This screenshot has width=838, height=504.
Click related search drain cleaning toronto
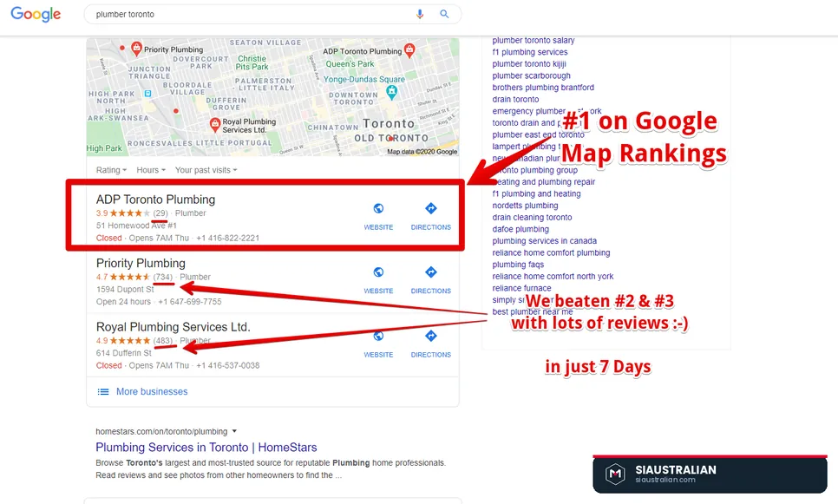pos(532,217)
